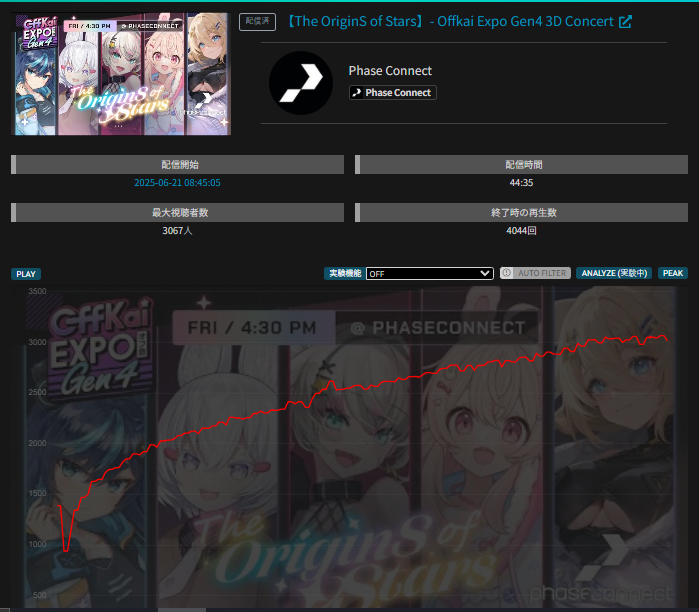699x612 pixels.
Task: Open the Phase Connect channel tag button
Action: click(392, 92)
